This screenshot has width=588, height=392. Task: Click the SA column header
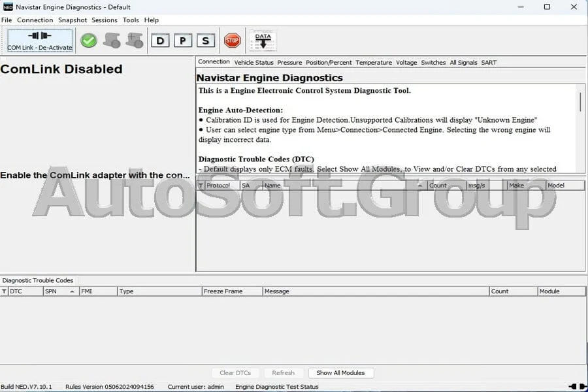[x=252, y=186]
